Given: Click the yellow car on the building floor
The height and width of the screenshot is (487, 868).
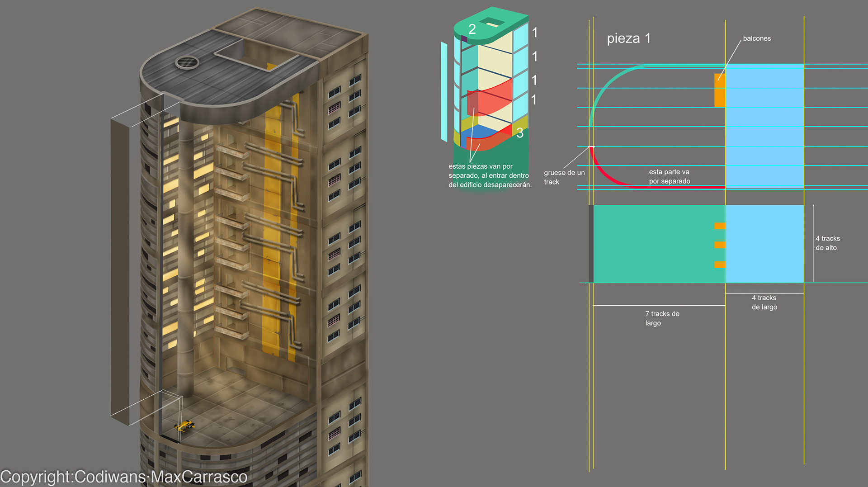Looking at the screenshot, I should click(x=185, y=426).
